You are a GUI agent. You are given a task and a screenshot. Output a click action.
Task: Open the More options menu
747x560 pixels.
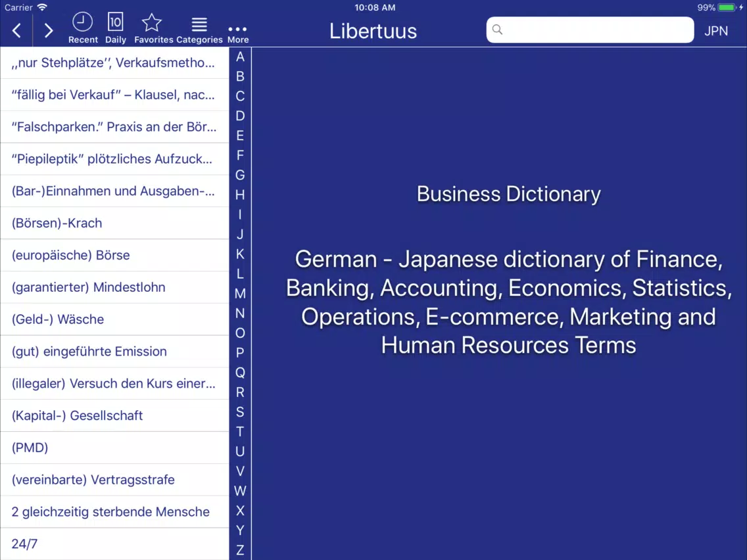pyautogui.click(x=238, y=34)
